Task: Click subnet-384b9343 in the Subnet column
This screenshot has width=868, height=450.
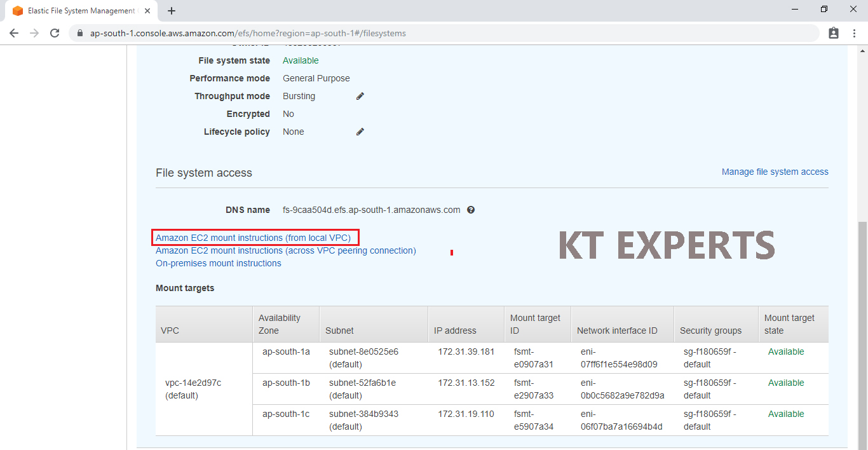Action: coord(363,414)
